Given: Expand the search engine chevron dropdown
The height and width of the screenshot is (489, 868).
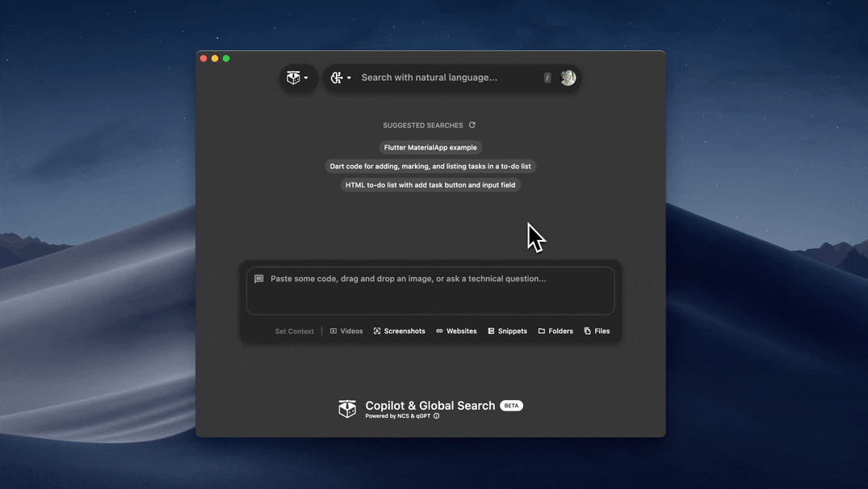Looking at the screenshot, I should [x=350, y=78].
